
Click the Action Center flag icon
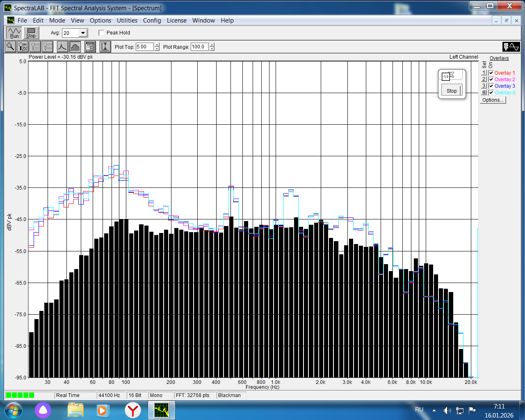click(x=472, y=410)
